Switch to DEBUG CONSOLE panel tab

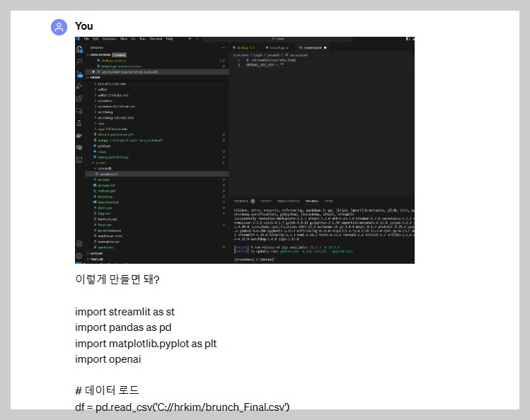288,202
